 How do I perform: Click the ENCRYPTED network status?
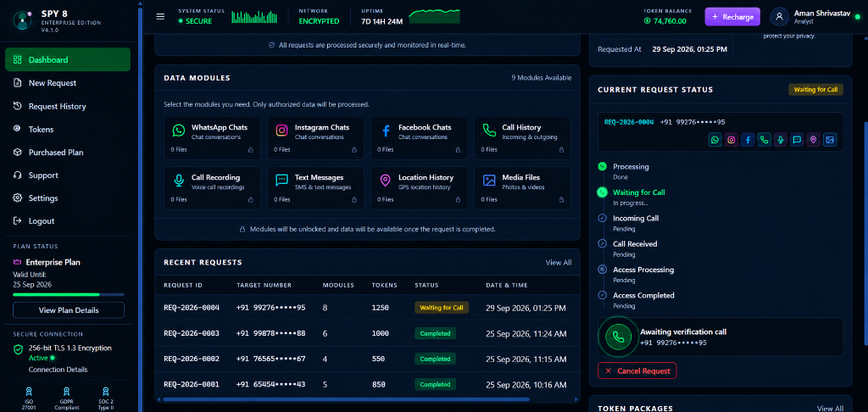pyautogui.click(x=319, y=21)
